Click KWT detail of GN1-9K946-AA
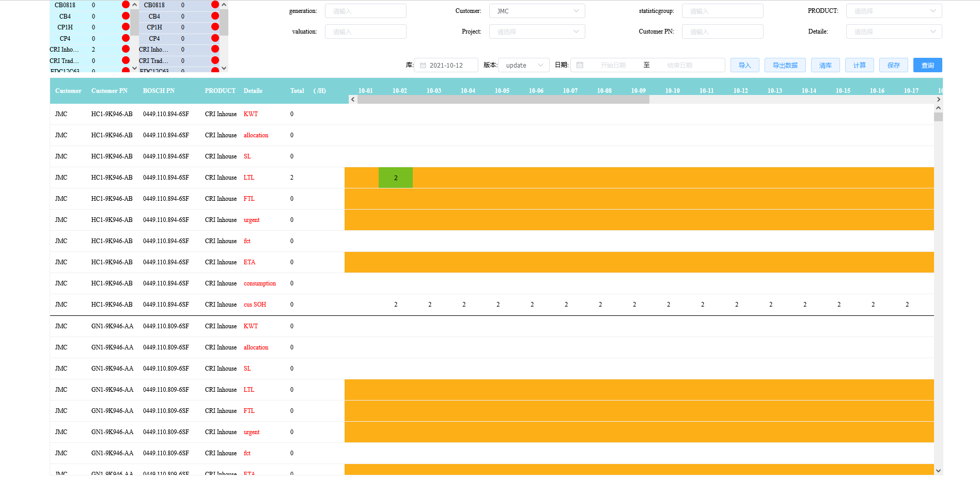Viewport: 980px width, 479px height. [x=251, y=326]
